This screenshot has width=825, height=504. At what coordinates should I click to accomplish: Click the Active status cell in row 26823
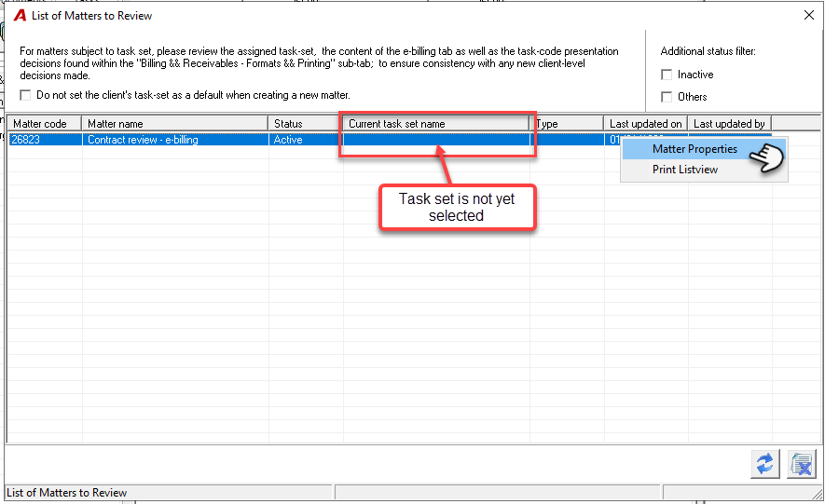(306, 140)
